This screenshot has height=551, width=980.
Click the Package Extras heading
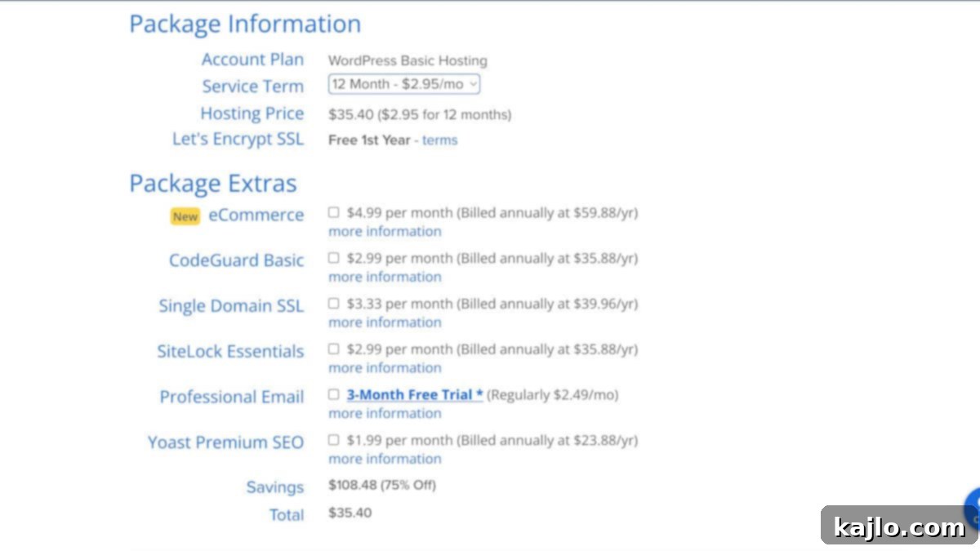(213, 183)
